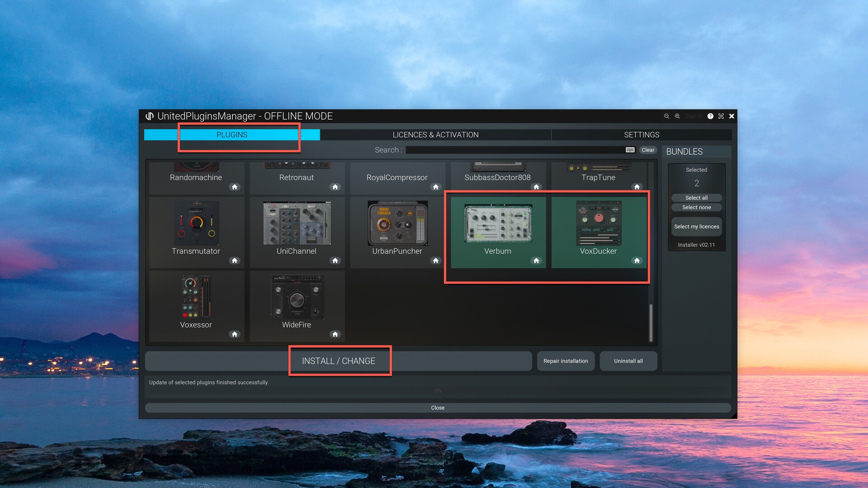The height and width of the screenshot is (488, 868).
Task: Switch to Licences & Activation tab
Action: [435, 135]
